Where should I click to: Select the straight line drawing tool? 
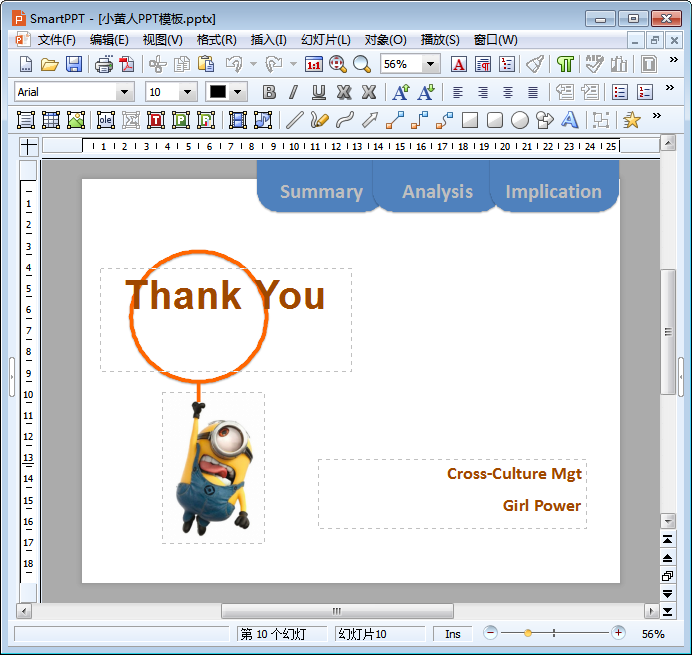[x=294, y=120]
